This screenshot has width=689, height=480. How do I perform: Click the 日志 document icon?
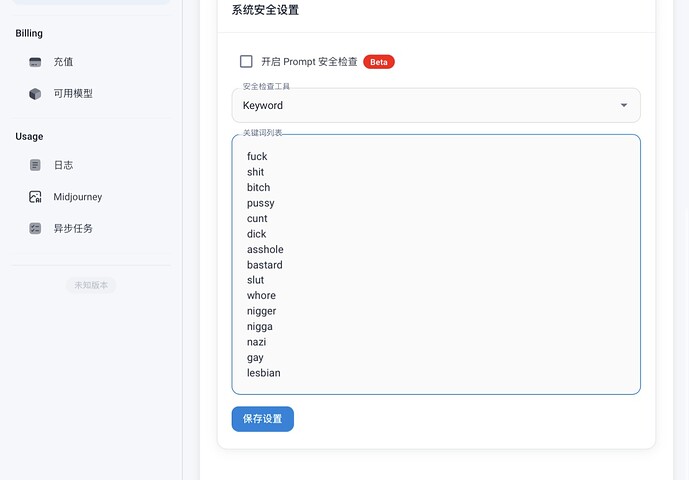click(35, 165)
